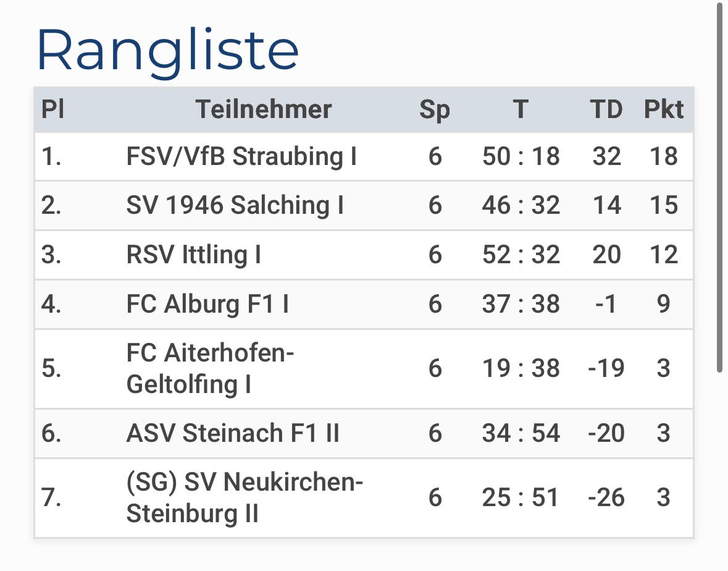Image resolution: width=728 pixels, height=571 pixels.
Task: Click the 50 : 18 goals cell
Action: [x=521, y=156]
